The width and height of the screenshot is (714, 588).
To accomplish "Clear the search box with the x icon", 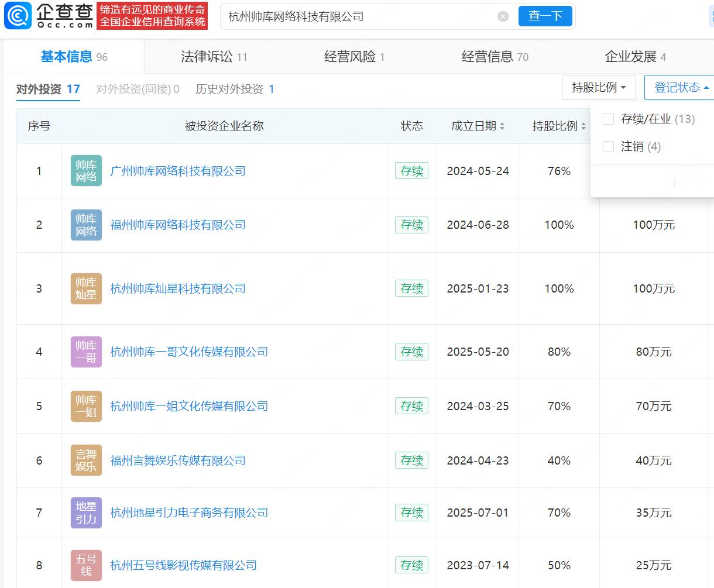I will (x=503, y=16).
